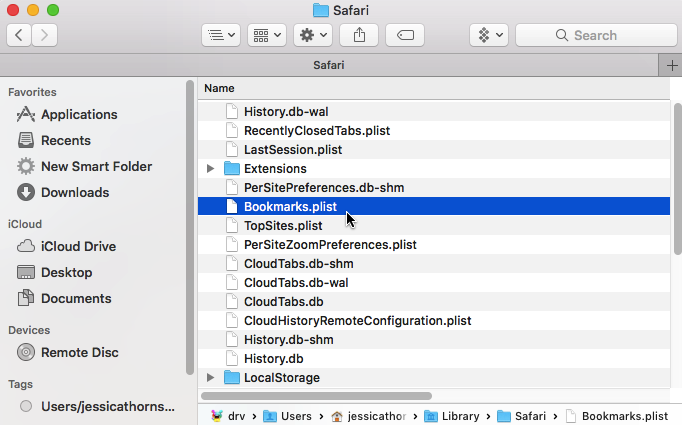
Task: Select the LocalStorage folder
Action: click(434, 378)
